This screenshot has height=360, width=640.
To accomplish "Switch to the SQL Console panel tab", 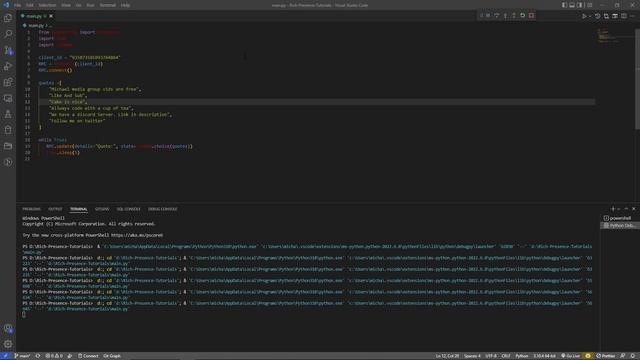I will pyautogui.click(x=128, y=209).
